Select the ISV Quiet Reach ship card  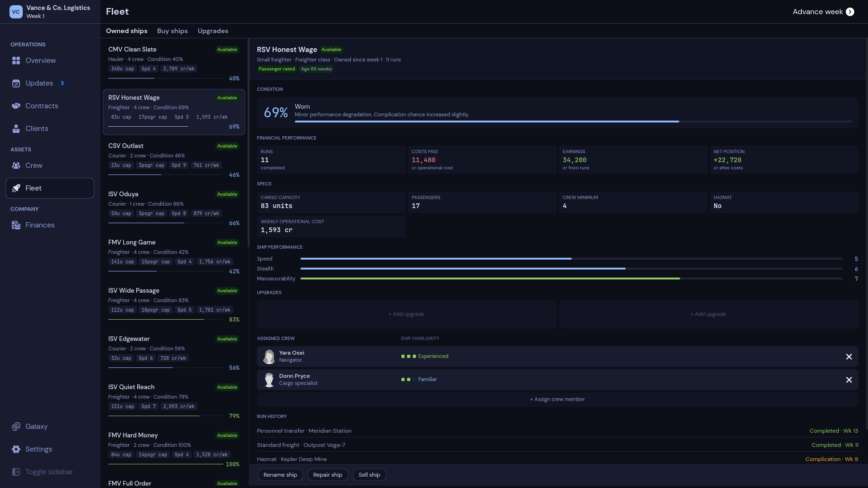pos(174,401)
